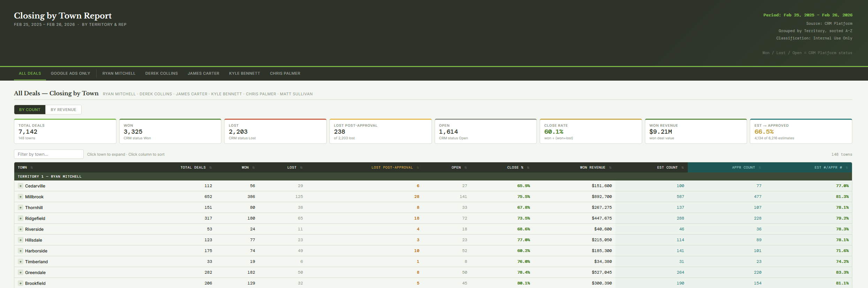Click the Total Deals column sort icon
Viewport: 868px width, 288px height.
point(211,168)
